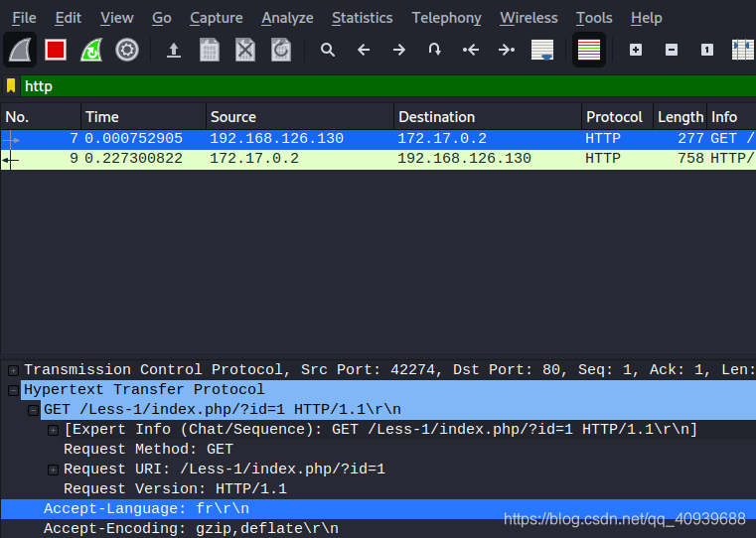Sort by the Source column header

point(300,117)
